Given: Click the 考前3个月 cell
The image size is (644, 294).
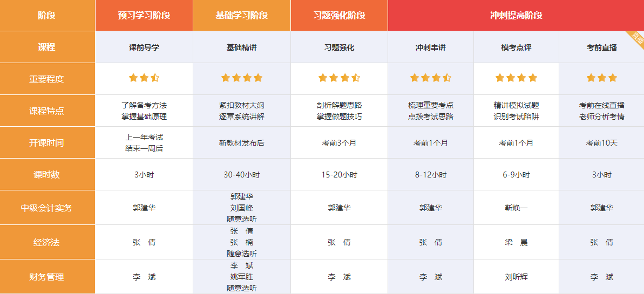Looking at the screenshot, I should click(339, 143).
